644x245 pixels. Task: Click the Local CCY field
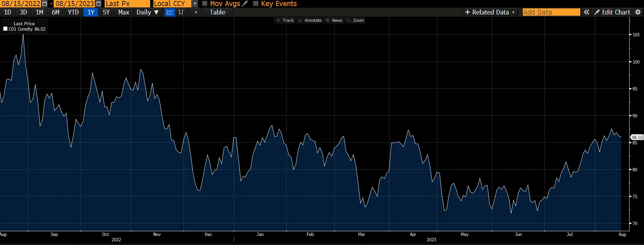[172, 4]
